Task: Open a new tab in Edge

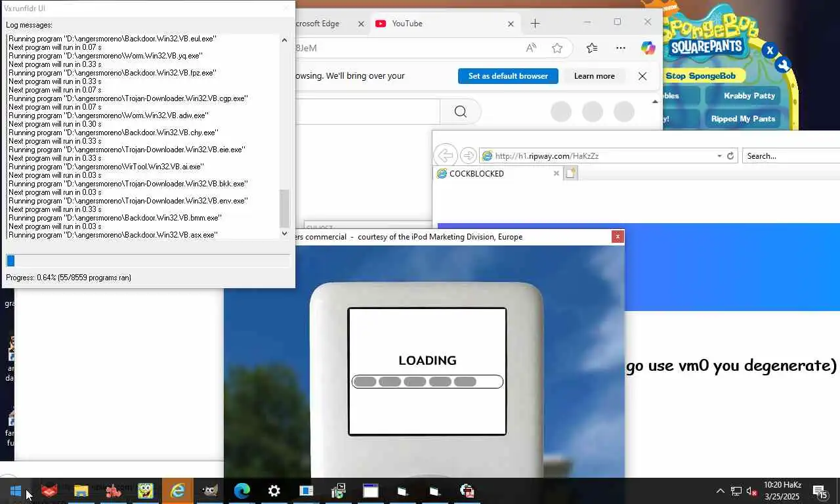Action: 535,24
